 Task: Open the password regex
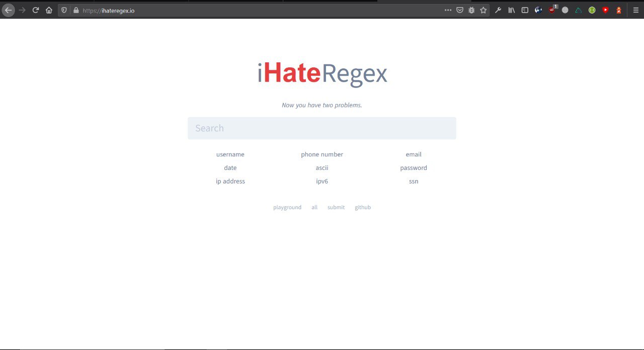[414, 168]
